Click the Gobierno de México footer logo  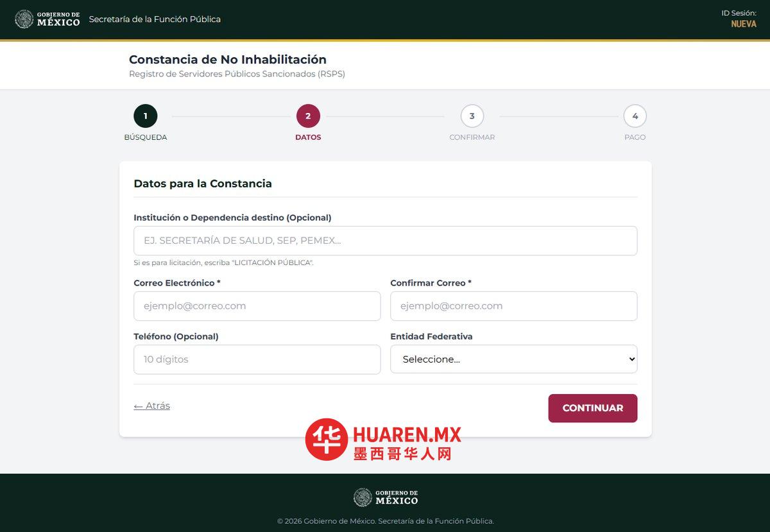click(386, 497)
